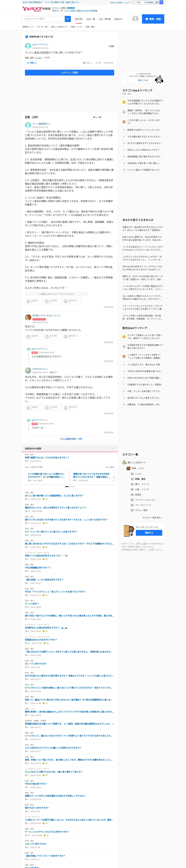This screenshot has height=868, width=186.
Task: Click もっと見る in HELP section
Action: 110,467
